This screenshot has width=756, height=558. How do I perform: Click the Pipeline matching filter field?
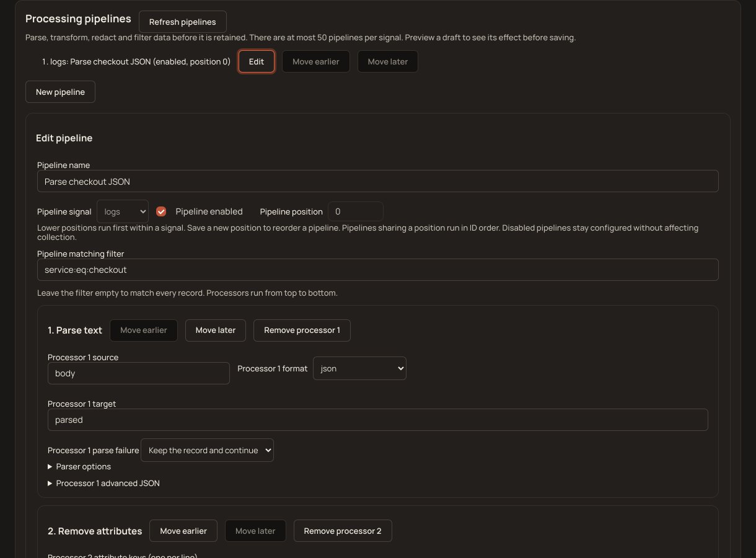click(x=378, y=270)
